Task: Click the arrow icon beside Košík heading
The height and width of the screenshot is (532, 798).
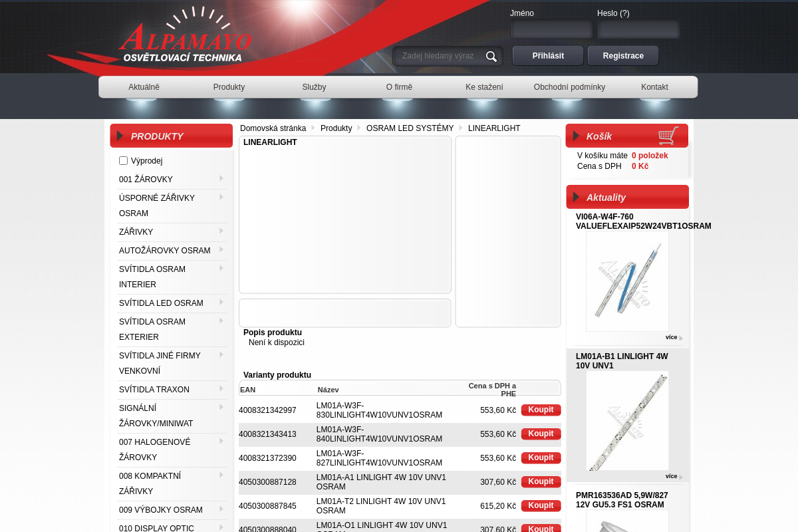Action: coord(576,136)
